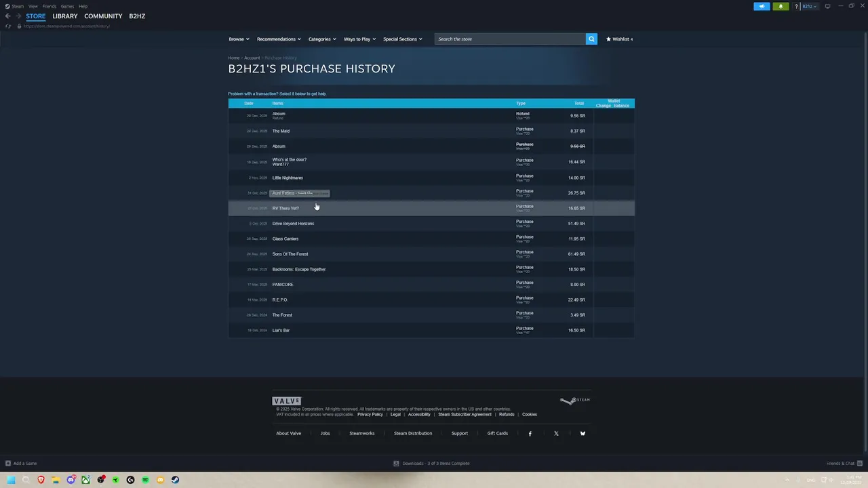Open Discord from the taskbar
The width and height of the screenshot is (868, 488).
coord(71,480)
